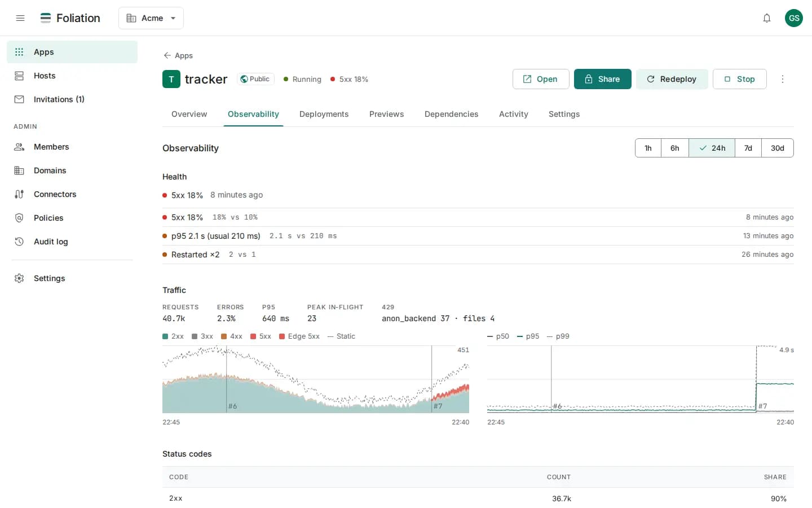The width and height of the screenshot is (812, 508).
Task: Click the Invitations envelope icon
Action: (x=19, y=99)
